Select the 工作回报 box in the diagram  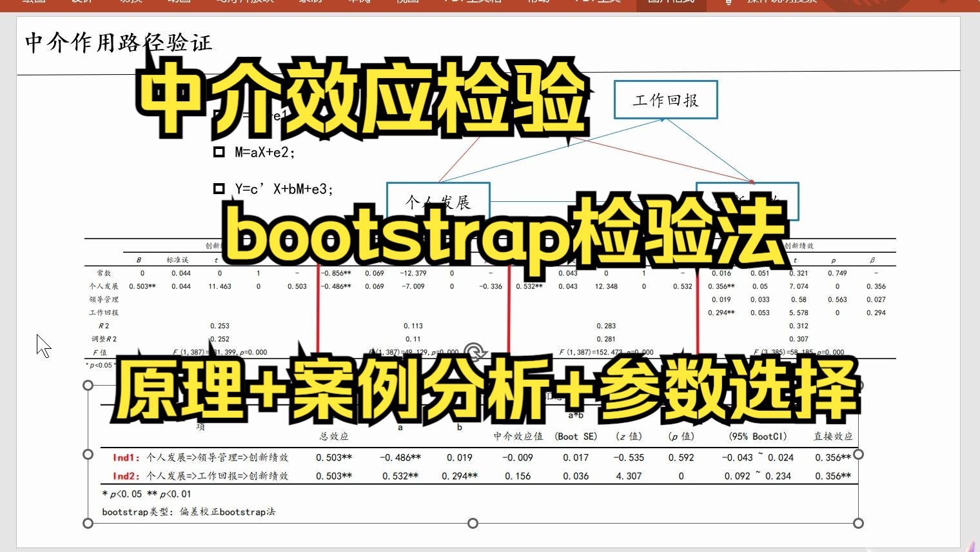pos(666,100)
